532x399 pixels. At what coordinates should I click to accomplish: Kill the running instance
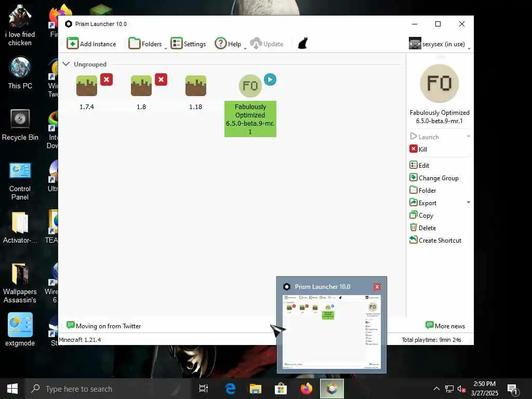pyautogui.click(x=418, y=149)
